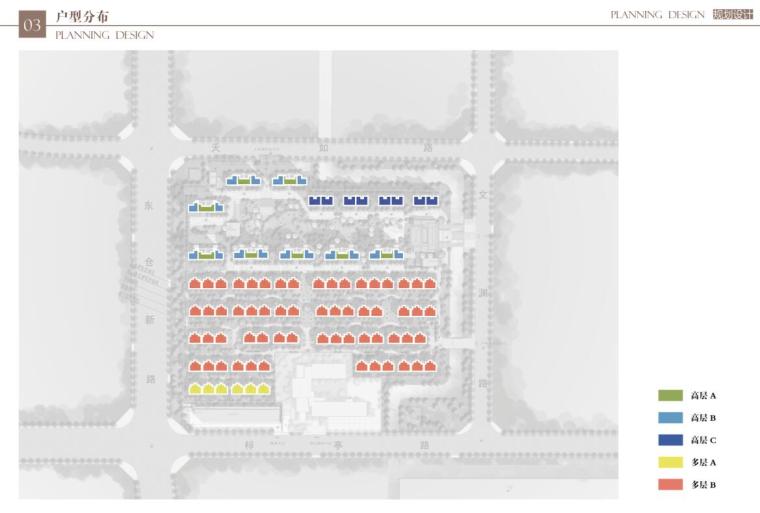Click the top-left red building cluster
Image resolution: width=760 pixels, height=513 pixels.
coord(209,285)
